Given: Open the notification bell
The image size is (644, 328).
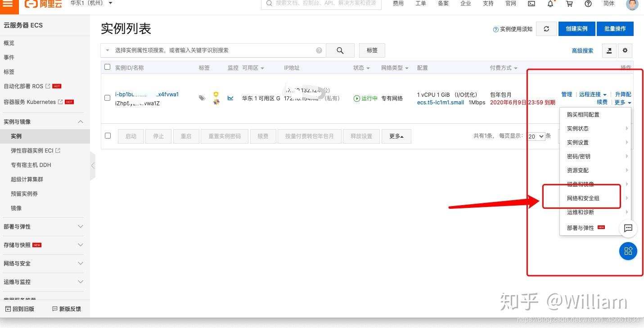Looking at the screenshot, I should 550,4.
